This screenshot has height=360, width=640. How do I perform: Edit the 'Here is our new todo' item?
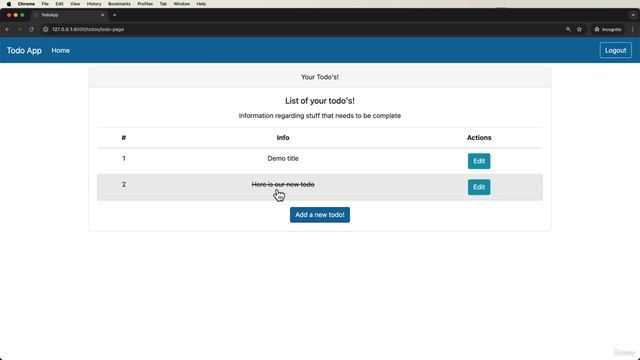pyautogui.click(x=479, y=187)
